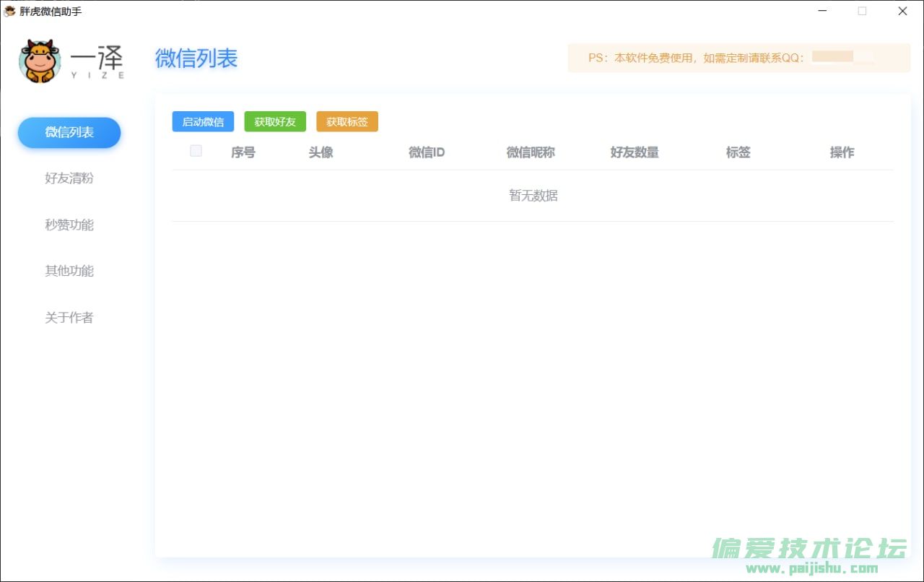Select 其他功能 from the sidebar
The width and height of the screenshot is (924, 582).
[x=69, y=271]
